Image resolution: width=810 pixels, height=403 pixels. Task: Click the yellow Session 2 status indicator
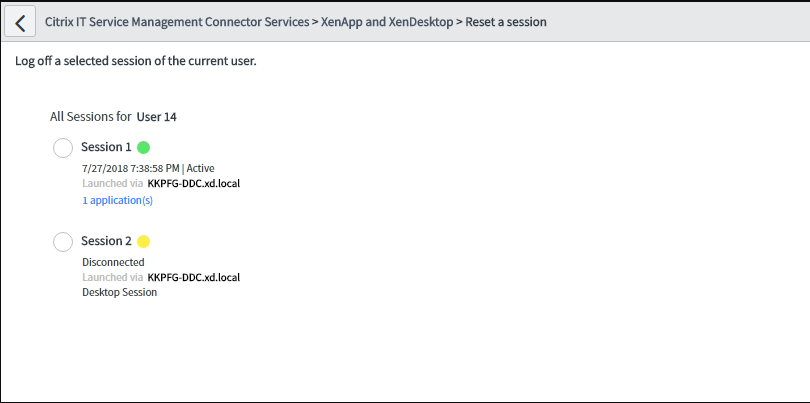pos(143,241)
